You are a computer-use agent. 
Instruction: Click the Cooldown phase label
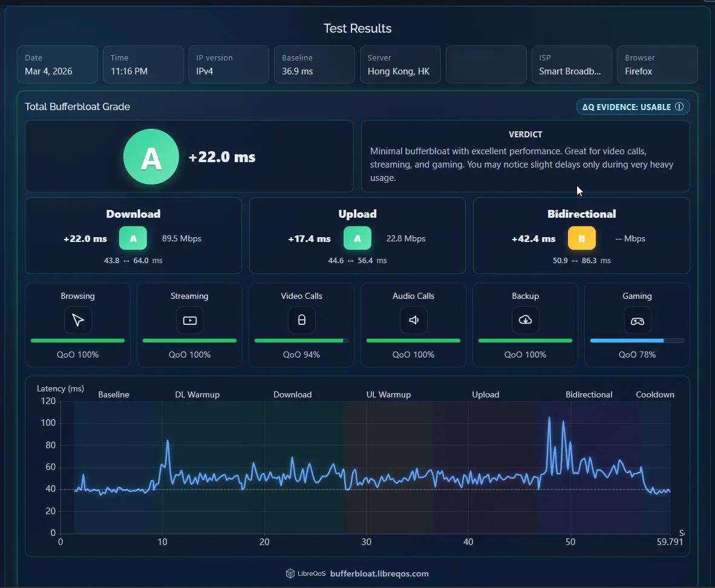(x=655, y=394)
